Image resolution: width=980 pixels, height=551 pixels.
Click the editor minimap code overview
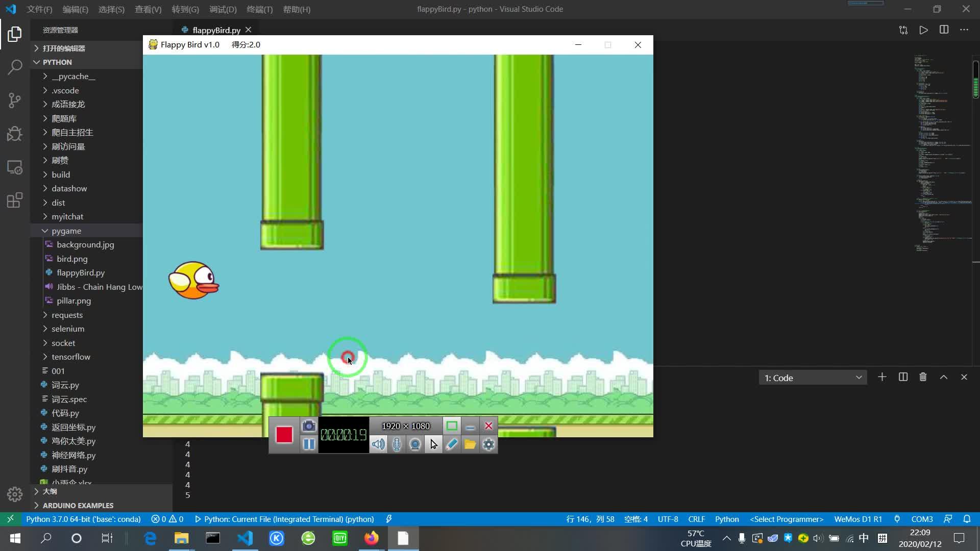point(943,153)
